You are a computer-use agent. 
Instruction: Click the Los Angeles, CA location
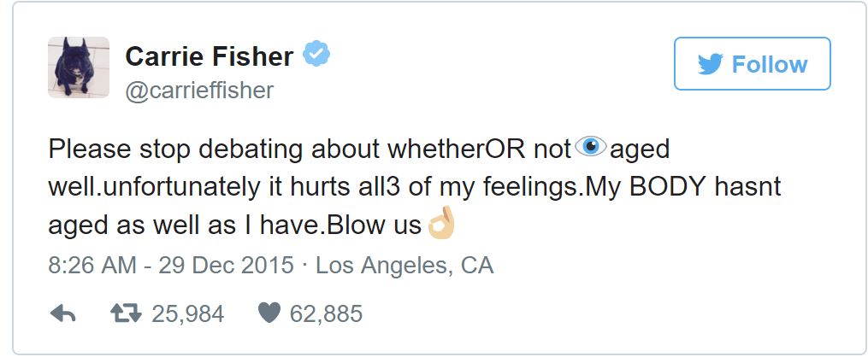click(404, 266)
